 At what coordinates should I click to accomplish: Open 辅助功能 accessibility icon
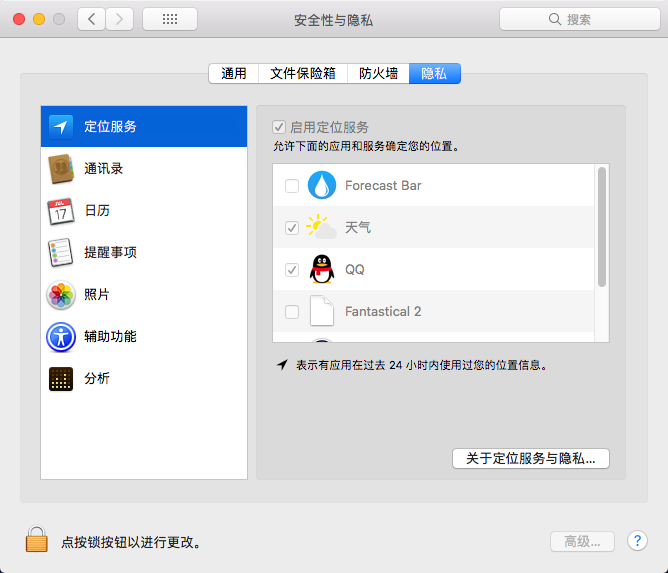[x=61, y=337]
